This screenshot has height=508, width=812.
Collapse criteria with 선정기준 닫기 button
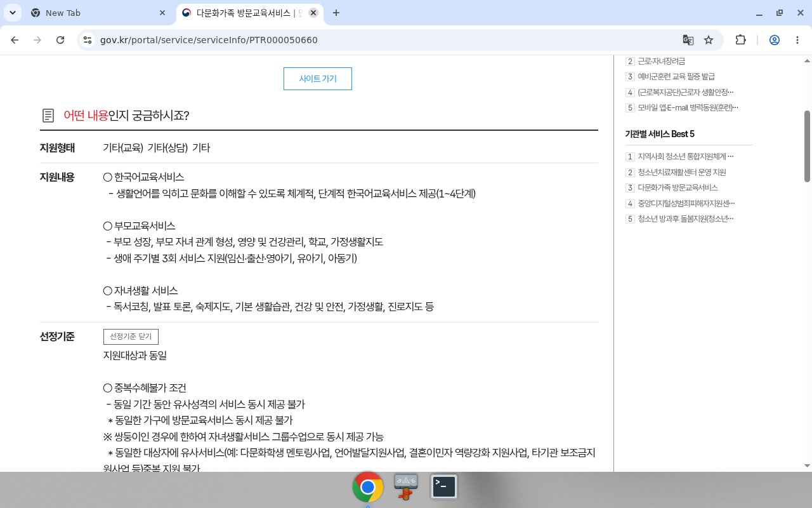coord(131,337)
